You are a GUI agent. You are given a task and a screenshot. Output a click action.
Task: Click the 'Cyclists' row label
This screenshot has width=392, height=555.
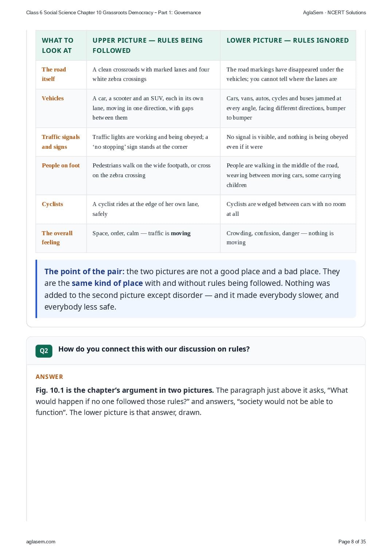click(x=52, y=204)
